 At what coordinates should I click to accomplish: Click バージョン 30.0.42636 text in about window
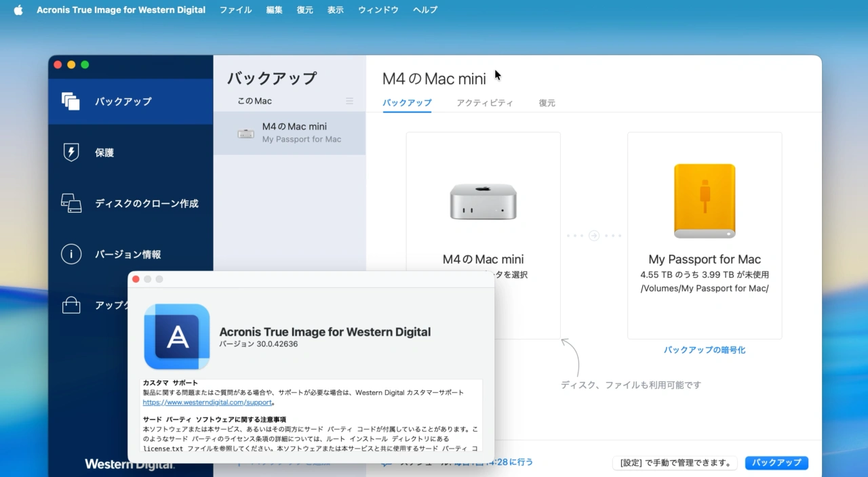(258, 344)
